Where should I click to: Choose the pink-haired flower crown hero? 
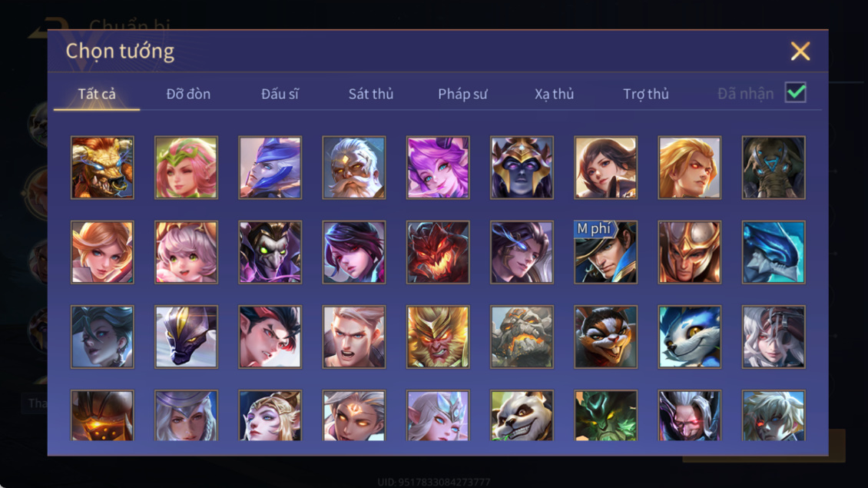(186, 168)
